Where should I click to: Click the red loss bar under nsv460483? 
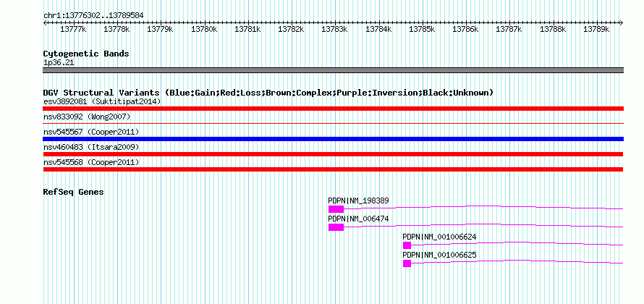point(333,154)
